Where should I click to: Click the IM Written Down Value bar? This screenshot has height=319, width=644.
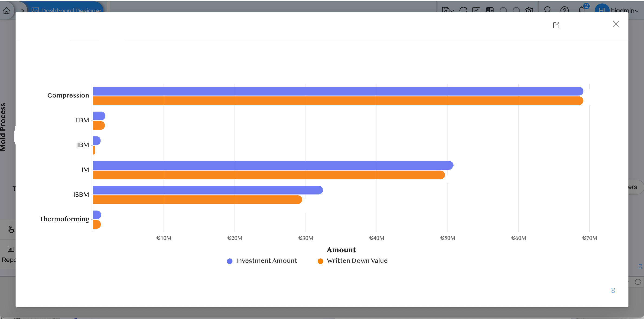[x=269, y=175]
